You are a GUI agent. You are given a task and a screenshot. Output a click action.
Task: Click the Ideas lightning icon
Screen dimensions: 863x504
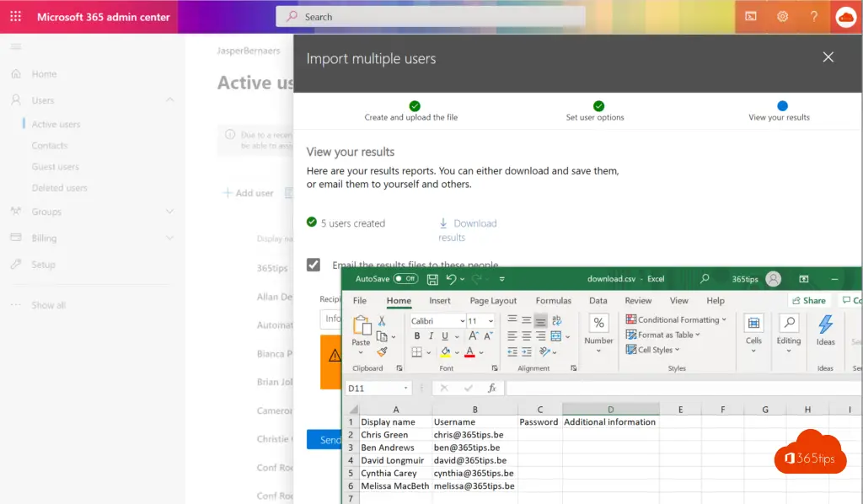pos(825,324)
